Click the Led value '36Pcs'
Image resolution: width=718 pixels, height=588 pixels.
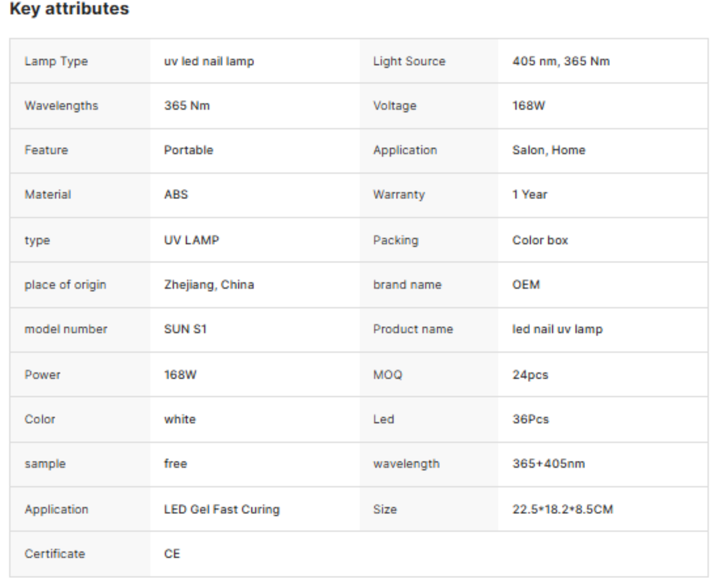coord(531,419)
